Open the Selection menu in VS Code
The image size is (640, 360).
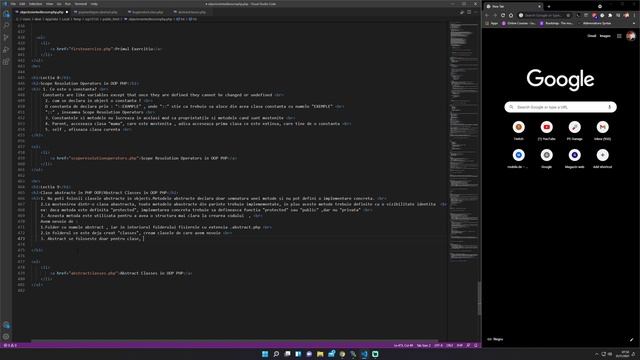pos(36,4)
